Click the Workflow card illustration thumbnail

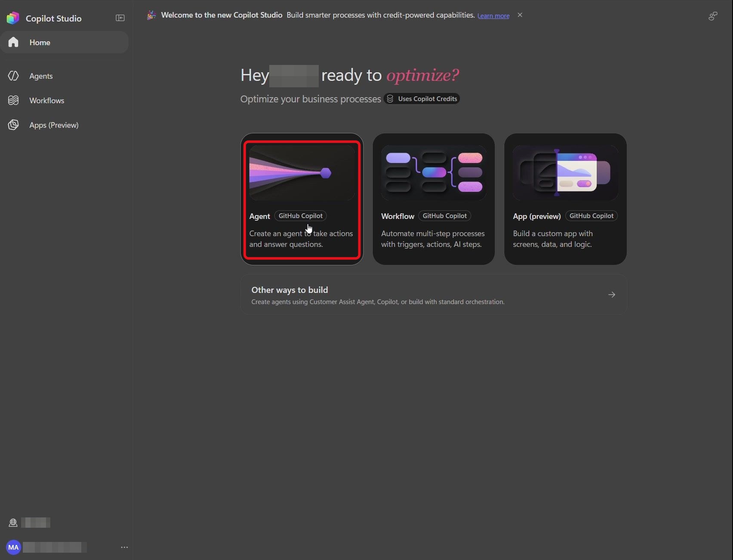coord(434,173)
